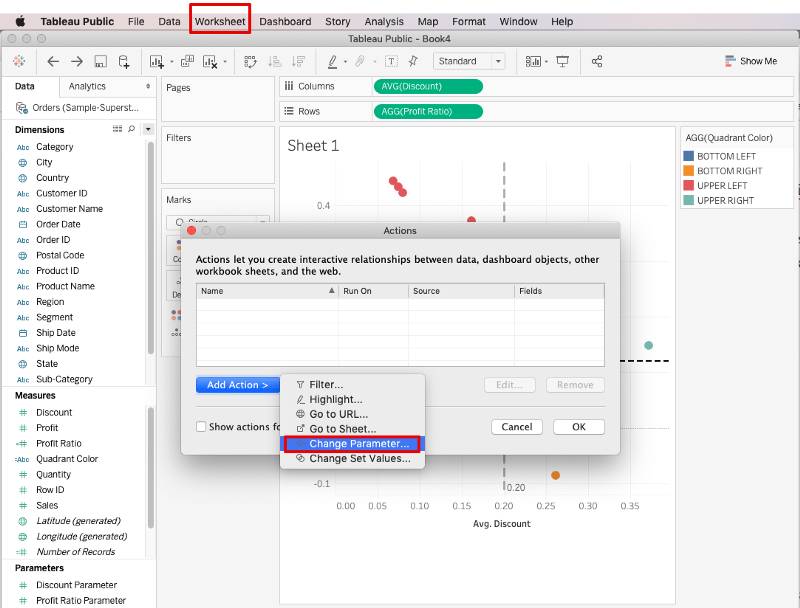Cancel the Actions dialog
Viewport: 800px width, 608px height.
pyautogui.click(x=516, y=427)
